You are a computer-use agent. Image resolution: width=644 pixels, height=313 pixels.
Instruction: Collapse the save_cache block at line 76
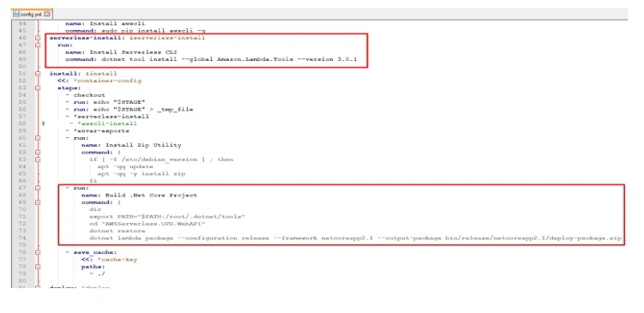[x=38, y=252]
